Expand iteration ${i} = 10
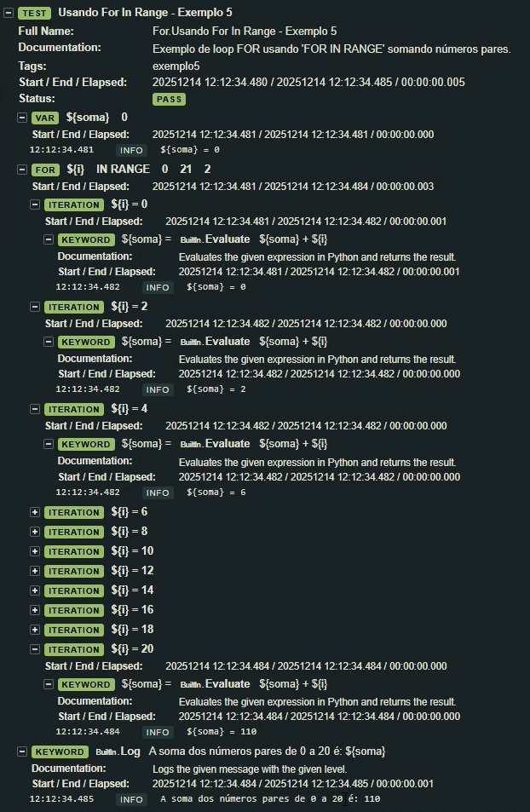The image size is (530, 812). click(x=35, y=551)
